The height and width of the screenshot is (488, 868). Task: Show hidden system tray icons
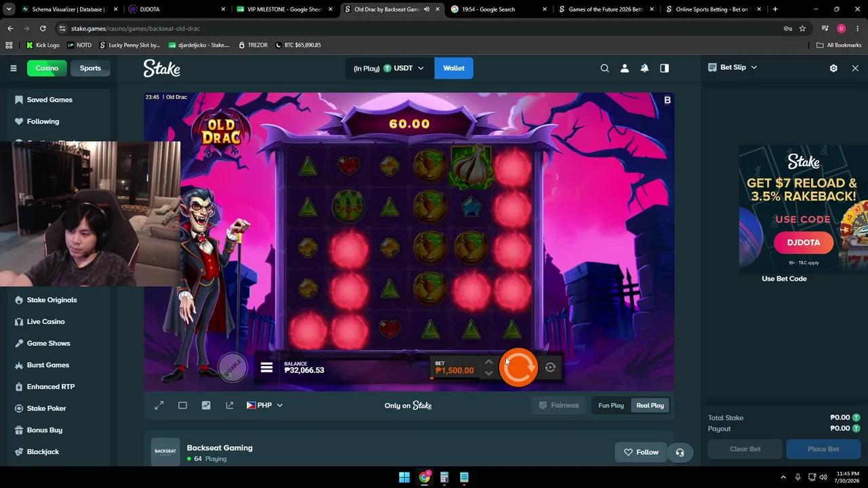pyautogui.click(x=783, y=477)
